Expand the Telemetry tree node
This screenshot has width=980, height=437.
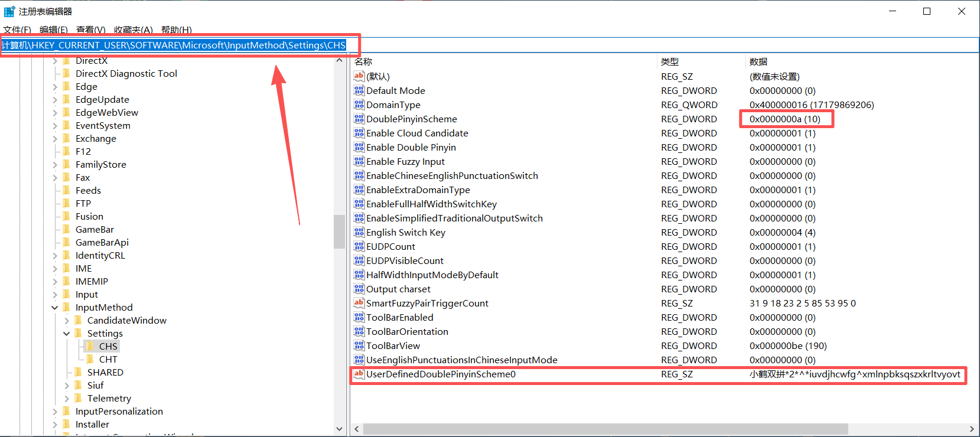(67, 399)
